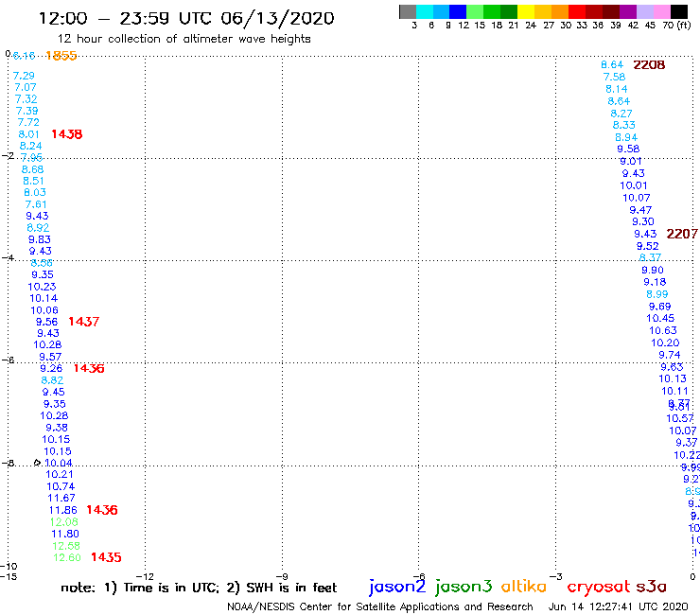Click the note about UTC time and SWH feet
Viewport: 700px width, 615px height.
199,588
